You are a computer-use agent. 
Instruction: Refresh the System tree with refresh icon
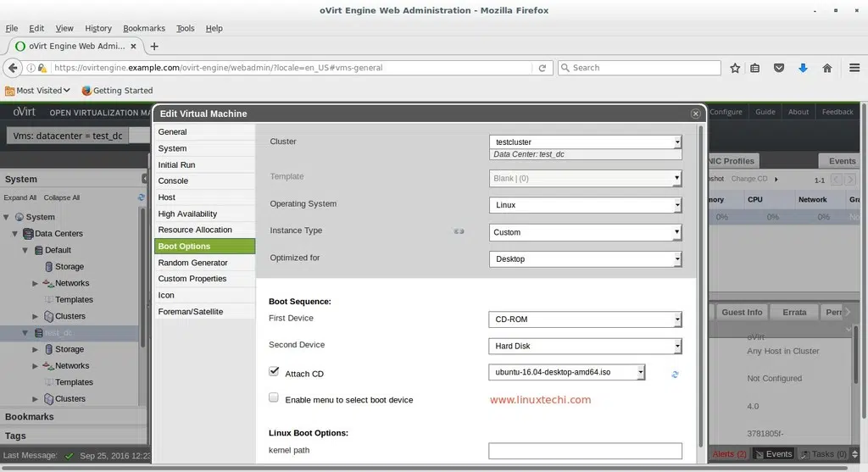(142, 197)
